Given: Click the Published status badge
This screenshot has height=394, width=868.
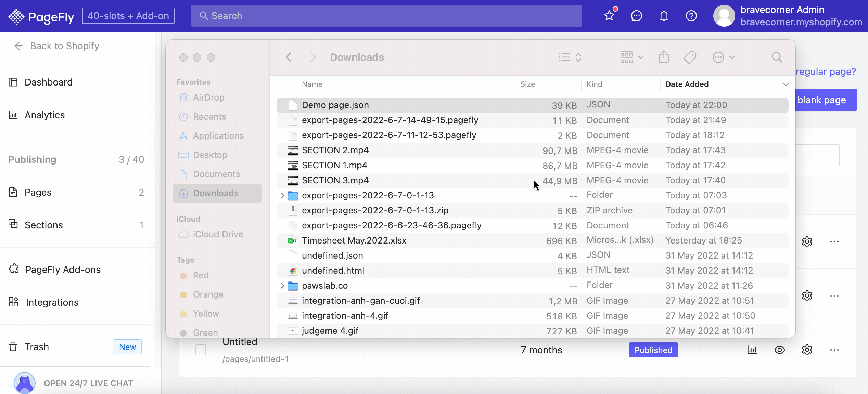Looking at the screenshot, I should [x=653, y=350].
